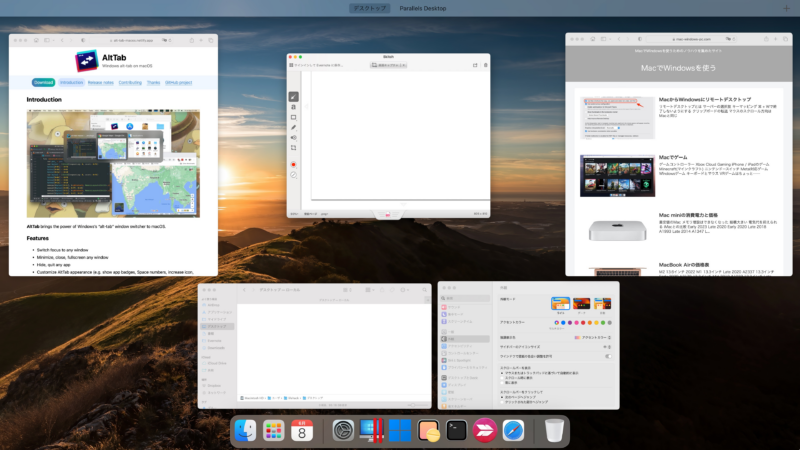Select 'jump to next page' radio option
This screenshot has width=800, height=450.
[x=502, y=397]
